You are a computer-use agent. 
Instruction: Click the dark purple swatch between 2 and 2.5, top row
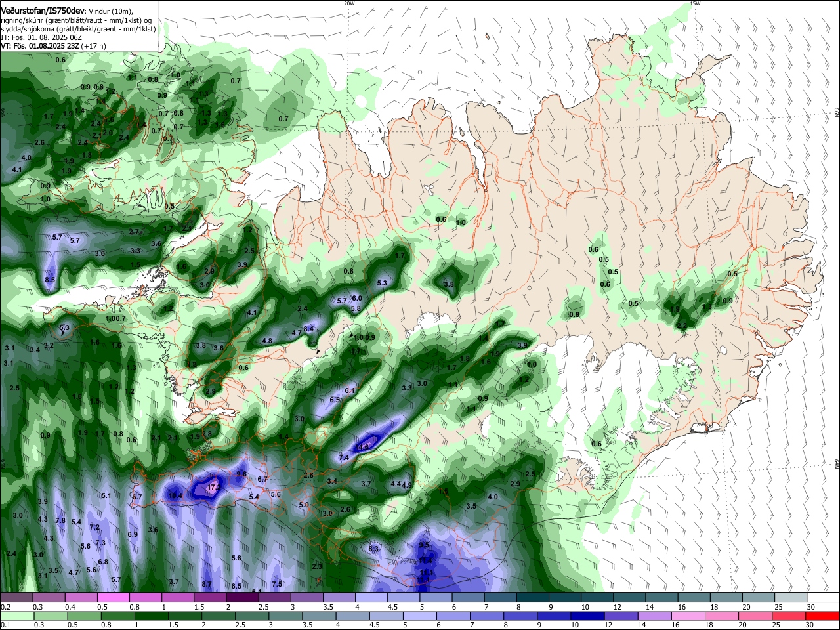tap(241, 598)
